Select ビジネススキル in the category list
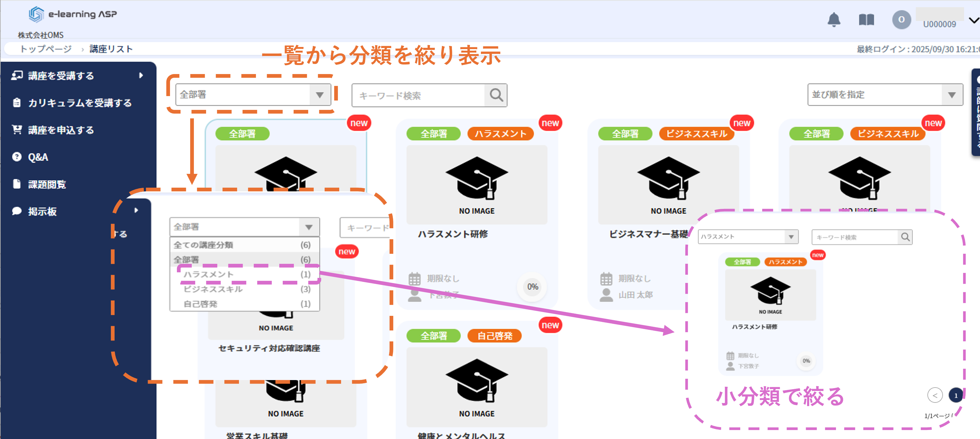 (x=213, y=289)
